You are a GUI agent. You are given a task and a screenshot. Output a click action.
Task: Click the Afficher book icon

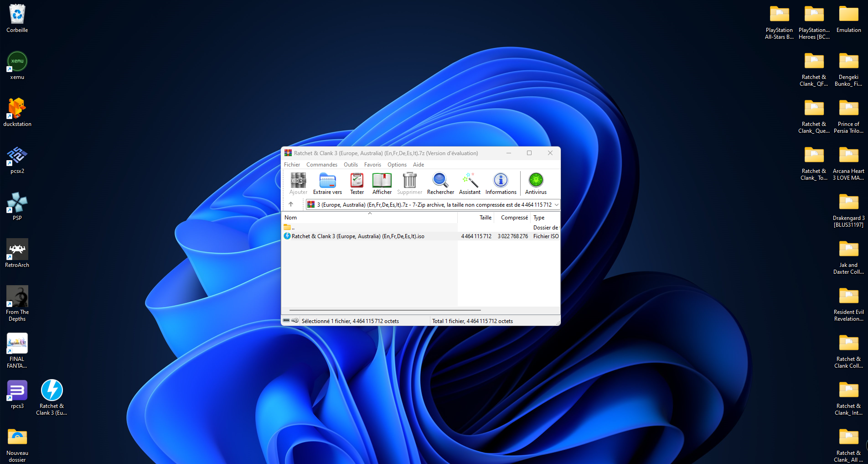(x=382, y=184)
